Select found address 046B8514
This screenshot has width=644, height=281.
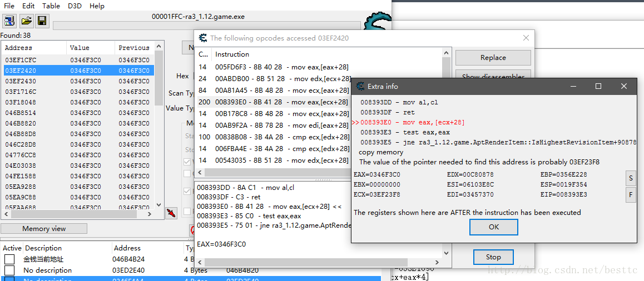click(x=78, y=113)
